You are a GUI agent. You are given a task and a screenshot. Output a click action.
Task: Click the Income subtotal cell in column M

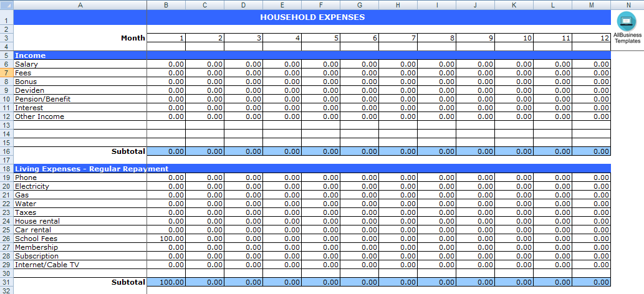tap(592, 151)
